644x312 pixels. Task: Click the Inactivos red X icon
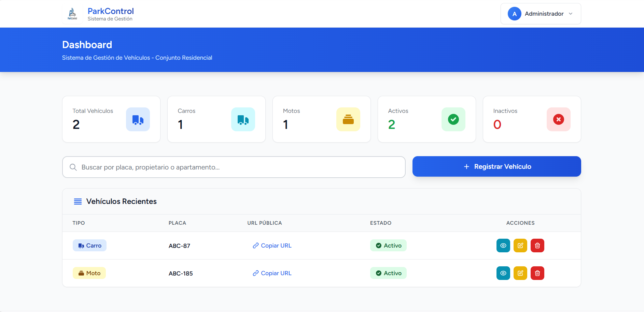pyautogui.click(x=558, y=119)
